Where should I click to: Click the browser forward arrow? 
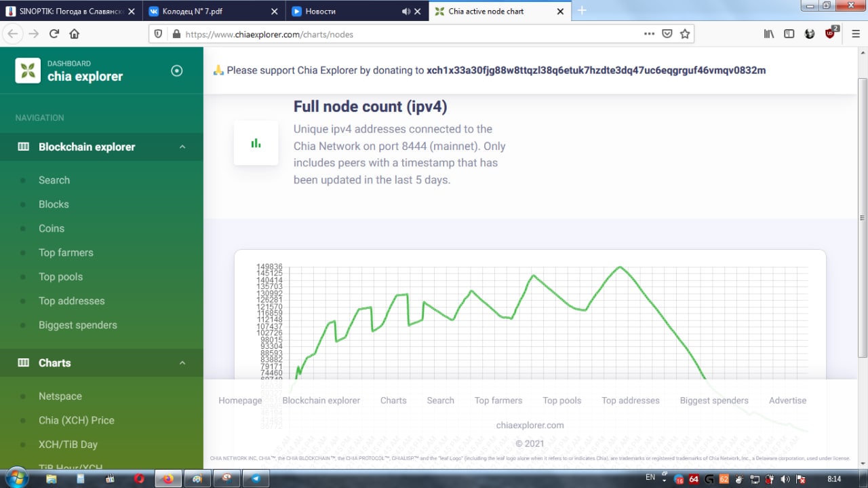(34, 34)
